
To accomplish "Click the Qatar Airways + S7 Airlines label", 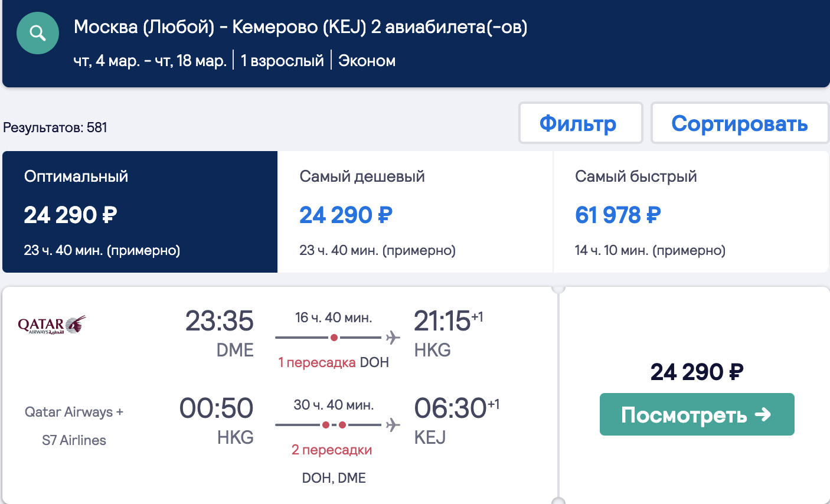I will 74,426.
